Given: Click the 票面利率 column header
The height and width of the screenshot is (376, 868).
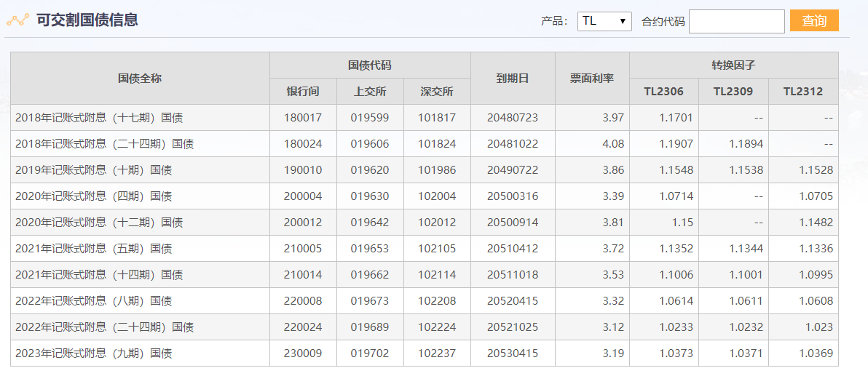Looking at the screenshot, I should tap(592, 79).
